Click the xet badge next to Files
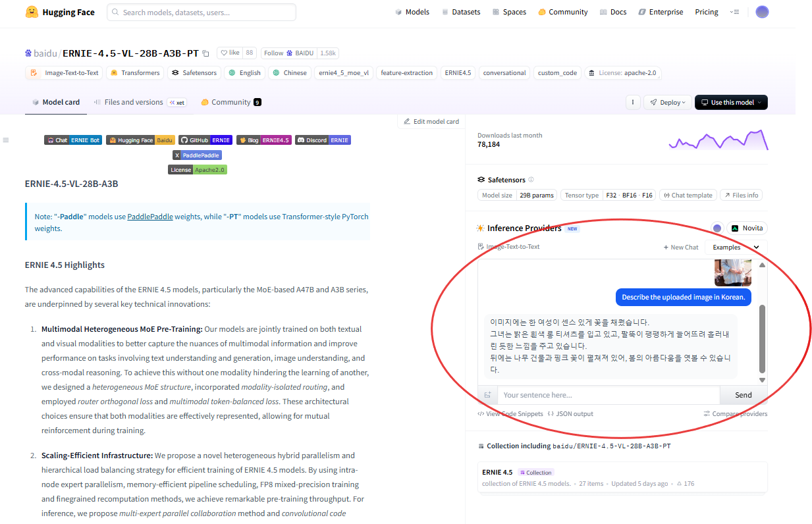Screen dimensions: 812x524 click(x=176, y=102)
